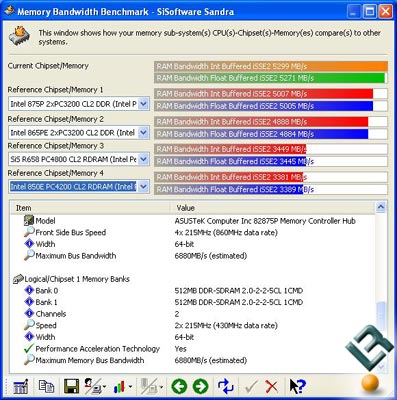
Task: Click the 4x 215MHz FSB value
Action: point(226,232)
